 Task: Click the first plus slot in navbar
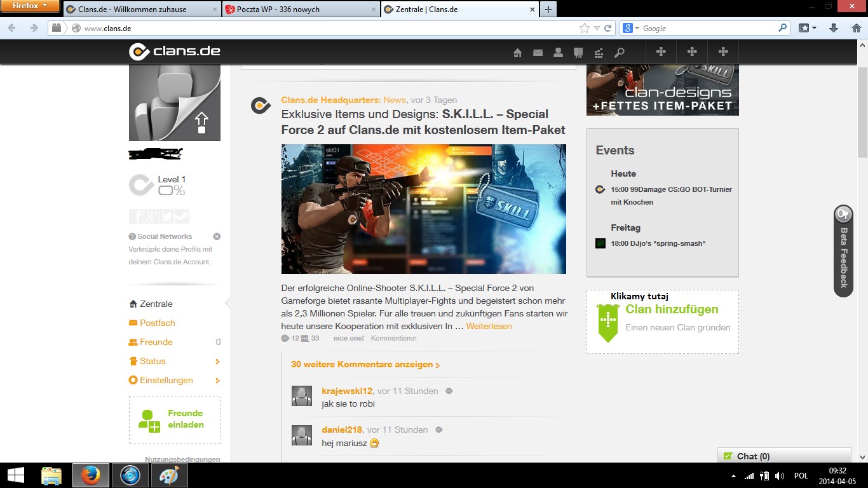[661, 52]
